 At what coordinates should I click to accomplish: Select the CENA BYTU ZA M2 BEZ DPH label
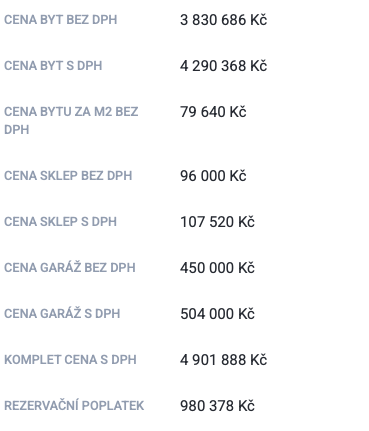[x=71, y=120]
